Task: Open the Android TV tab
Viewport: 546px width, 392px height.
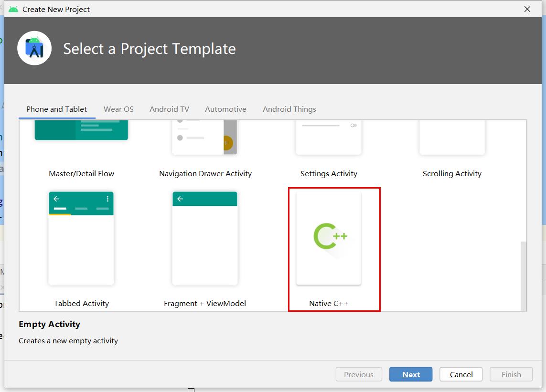Action: pos(169,109)
